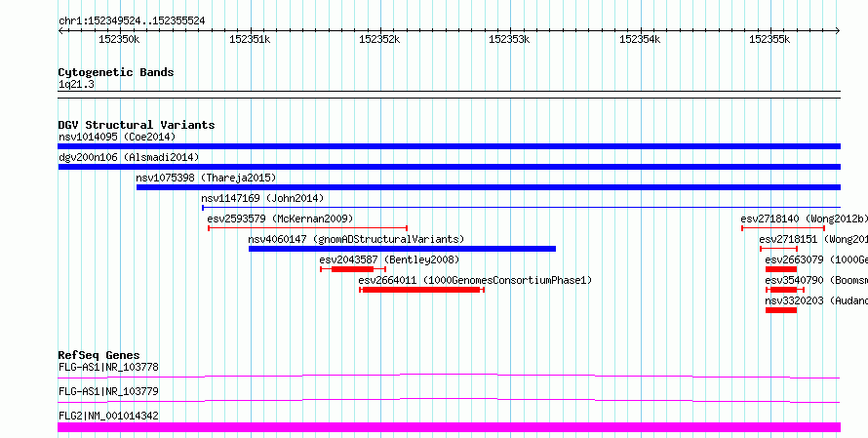This screenshot has height=438, width=868.
Task: Click the nsv4060147 gnomAD blue variant bar
Action: coord(402,249)
